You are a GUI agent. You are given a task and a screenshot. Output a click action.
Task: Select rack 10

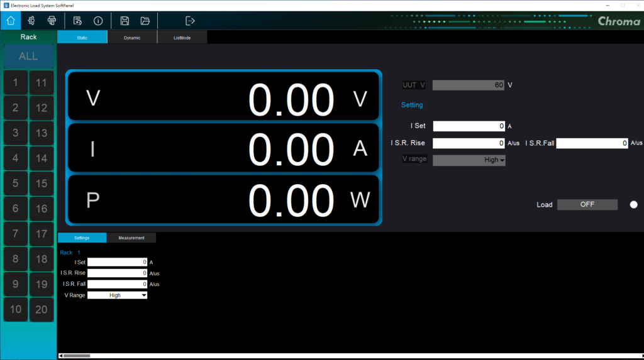[x=16, y=309]
